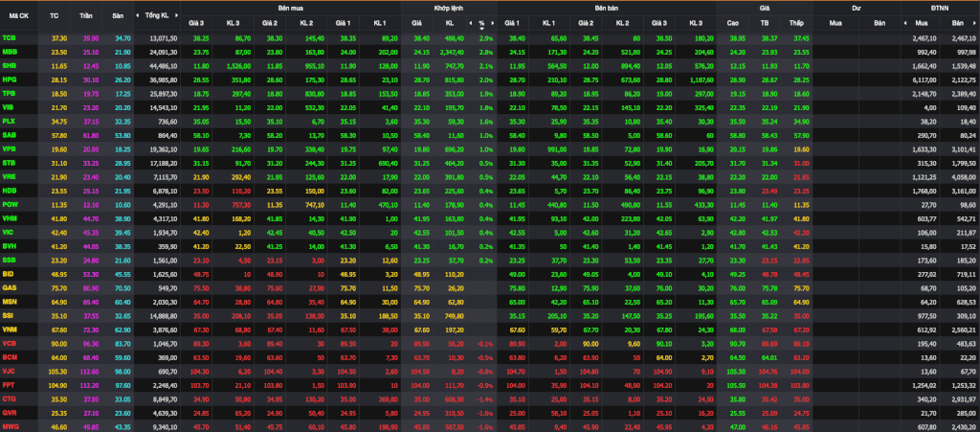Open the TCB stock symbol

click(9, 38)
